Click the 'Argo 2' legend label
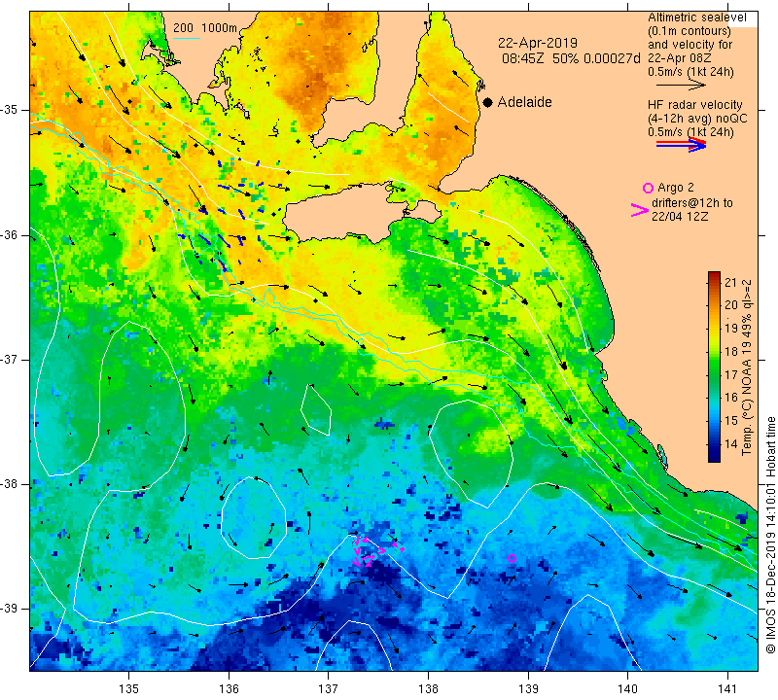Screen dimensions: 778x700 [x=675, y=188]
